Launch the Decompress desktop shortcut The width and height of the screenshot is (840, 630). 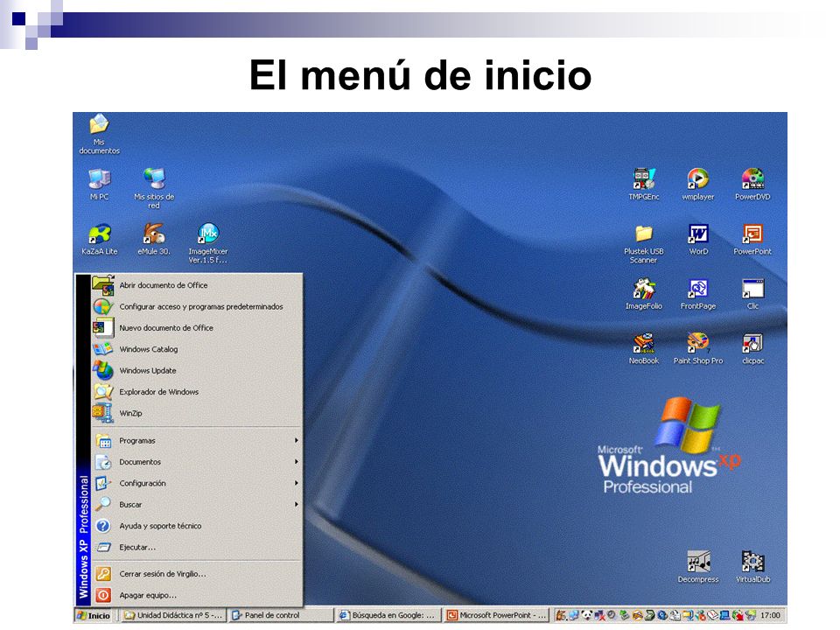(698, 567)
